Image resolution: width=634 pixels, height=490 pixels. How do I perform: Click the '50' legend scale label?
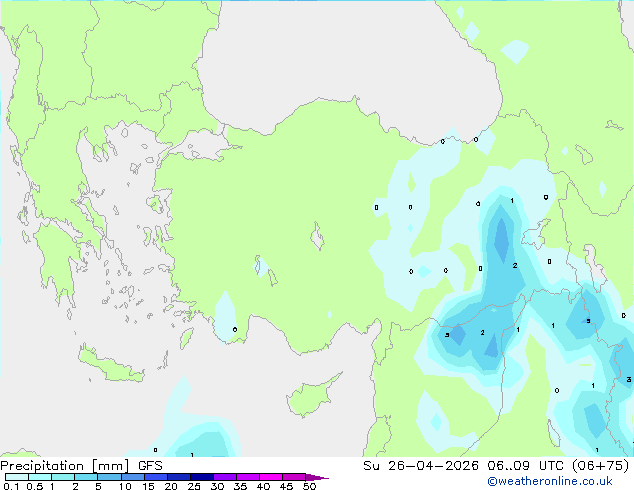tap(309, 486)
